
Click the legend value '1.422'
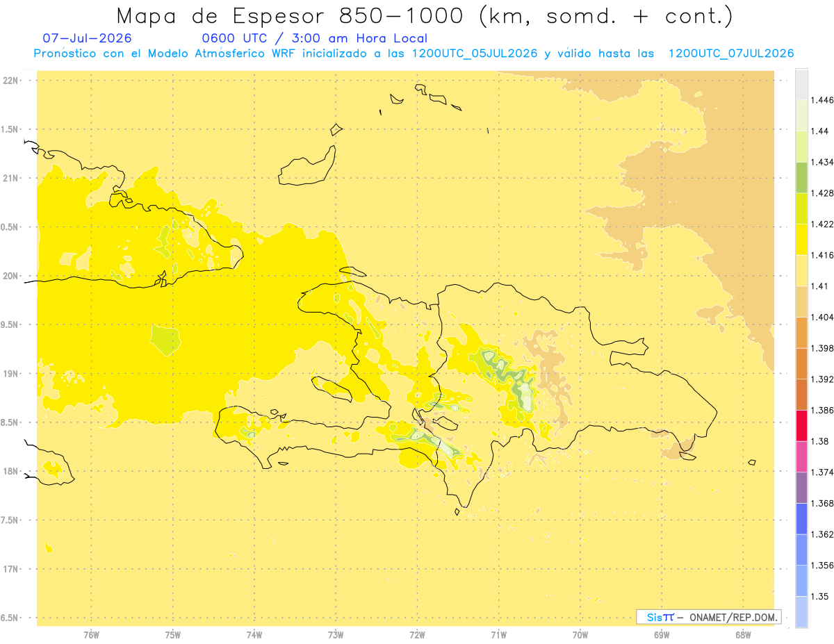(822, 224)
